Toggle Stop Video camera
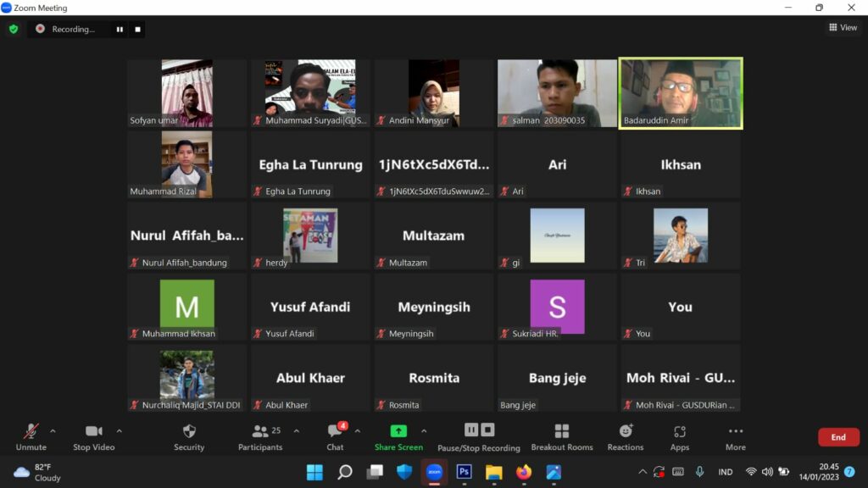 coord(93,435)
